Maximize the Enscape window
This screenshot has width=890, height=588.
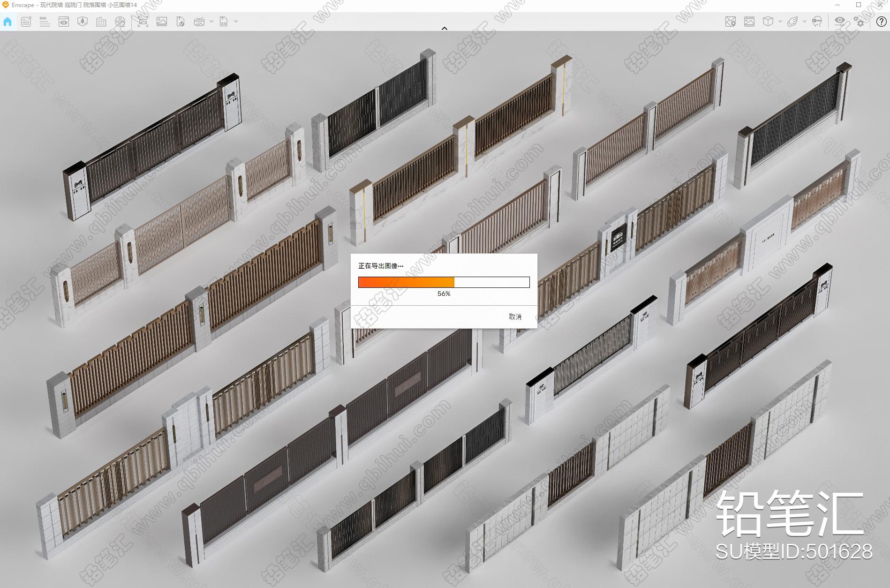tap(859, 5)
